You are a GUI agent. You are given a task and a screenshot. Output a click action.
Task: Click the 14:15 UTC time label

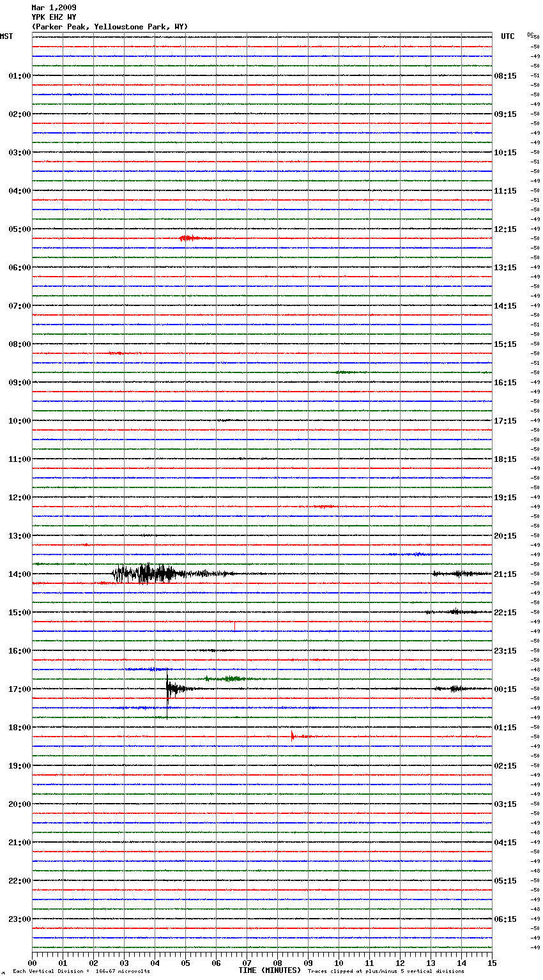pyautogui.click(x=505, y=306)
